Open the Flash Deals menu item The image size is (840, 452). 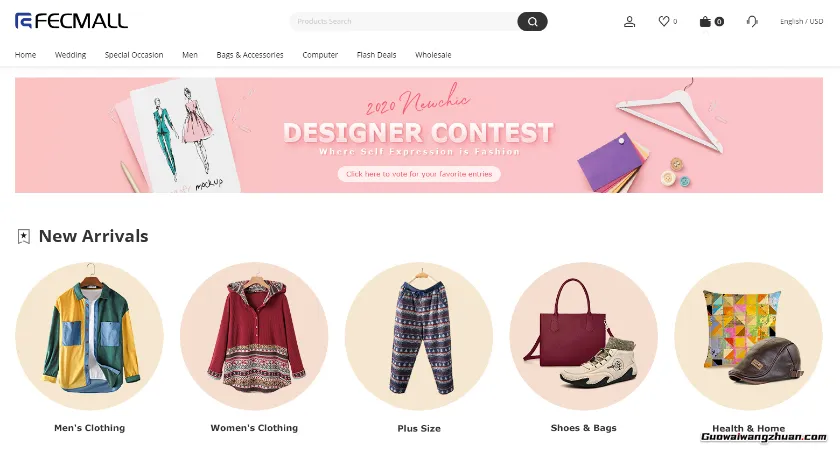click(376, 55)
